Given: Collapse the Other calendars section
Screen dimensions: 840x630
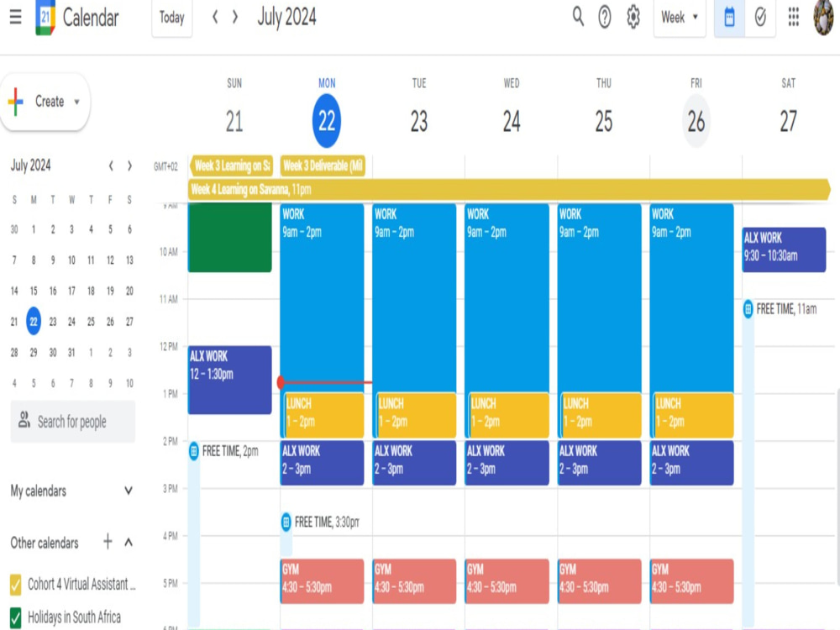Looking at the screenshot, I should pos(129,542).
